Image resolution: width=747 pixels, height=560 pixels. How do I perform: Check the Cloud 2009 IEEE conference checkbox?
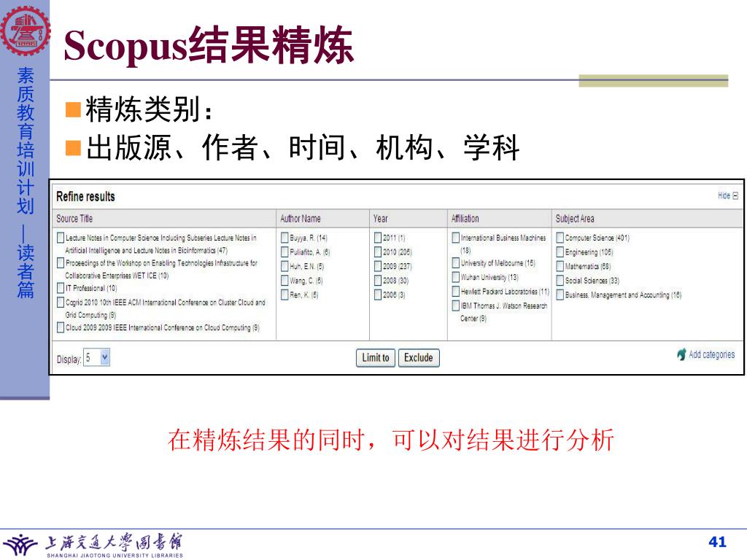tap(61, 327)
